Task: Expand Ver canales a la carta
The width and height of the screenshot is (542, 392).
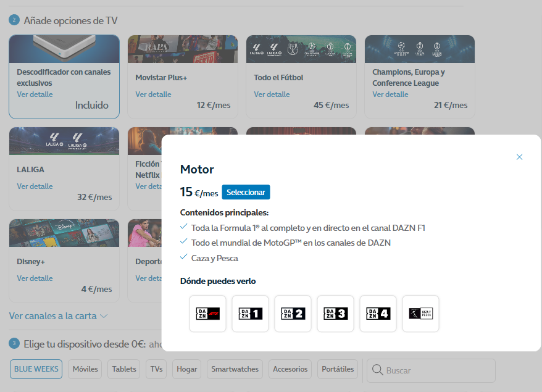Action: [59, 316]
